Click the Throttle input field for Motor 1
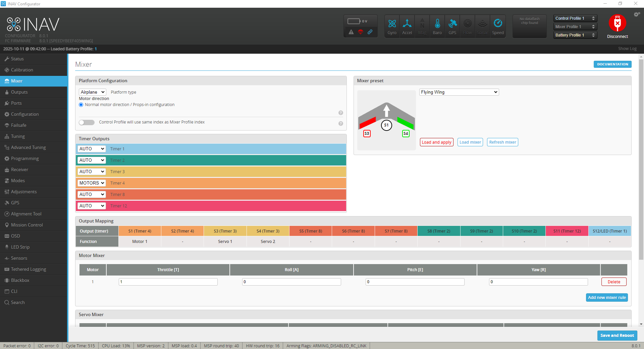This screenshot has width=644, height=349. (168, 282)
